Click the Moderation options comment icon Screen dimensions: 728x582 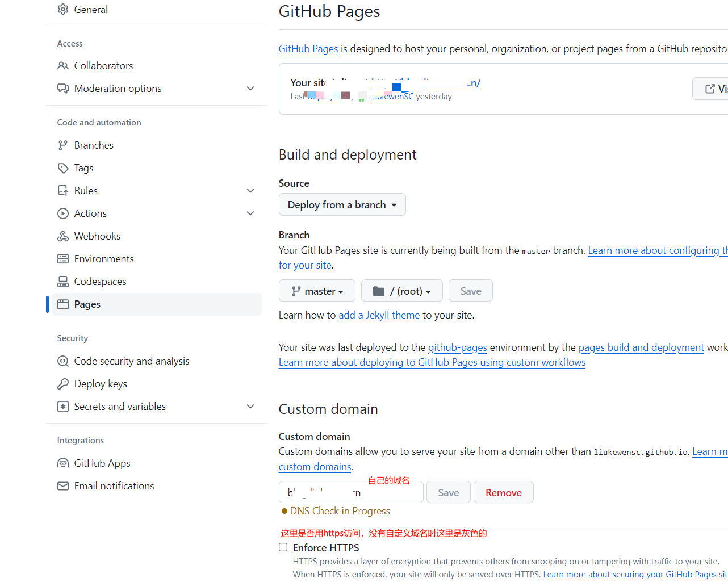(63, 89)
